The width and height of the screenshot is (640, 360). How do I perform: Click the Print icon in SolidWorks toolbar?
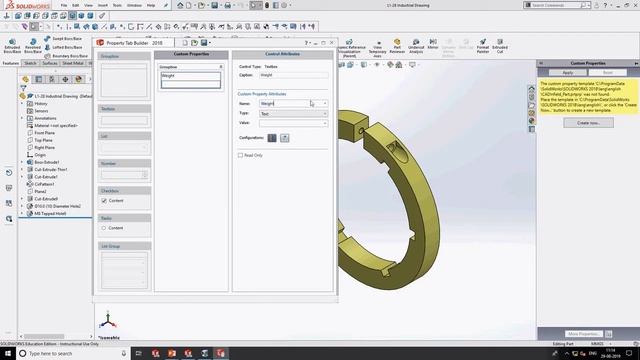tap(227, 5)
